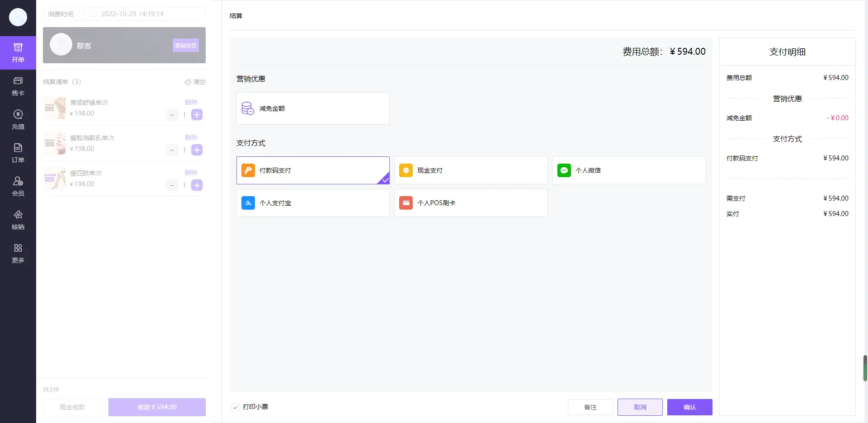868x423 pixels.
Task: Open the 订单 orders page icon
Action: (18, 148)
